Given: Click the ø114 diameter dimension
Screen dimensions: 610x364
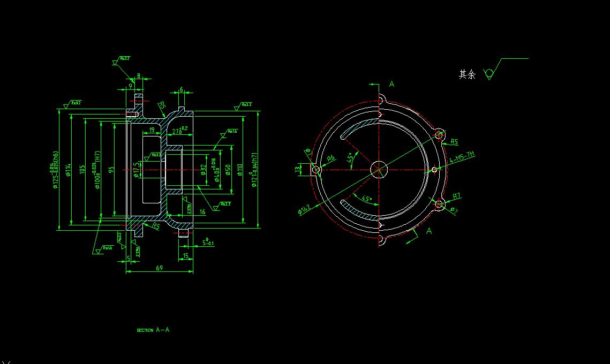Looking at the screenshot, I should click(x=69, y=170).
